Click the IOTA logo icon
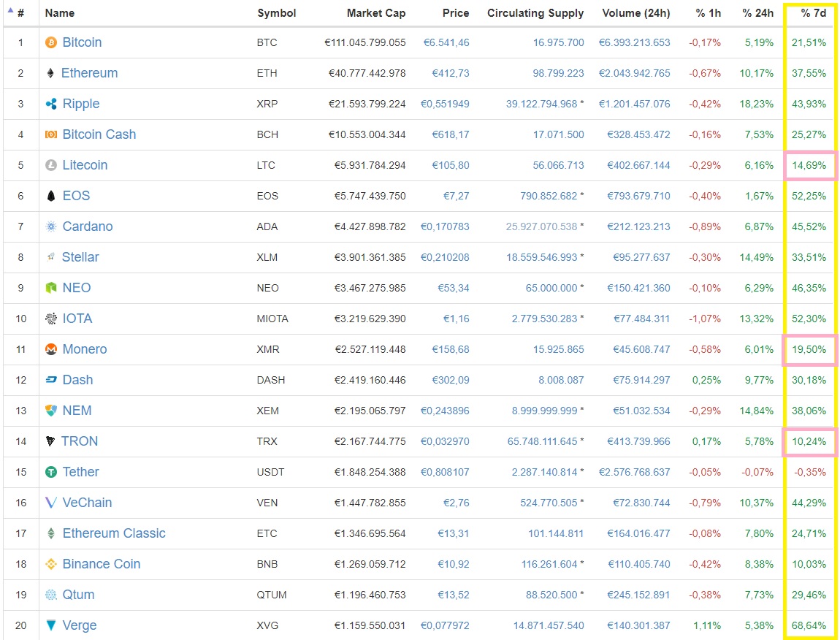The height and width of the screenshot is (640, 840). 51,319
